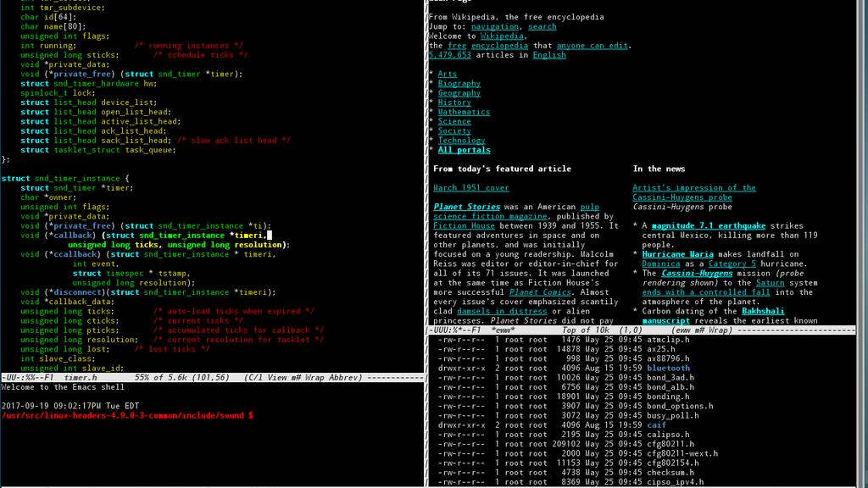Follow the Category 5 link

coord(732,264)
